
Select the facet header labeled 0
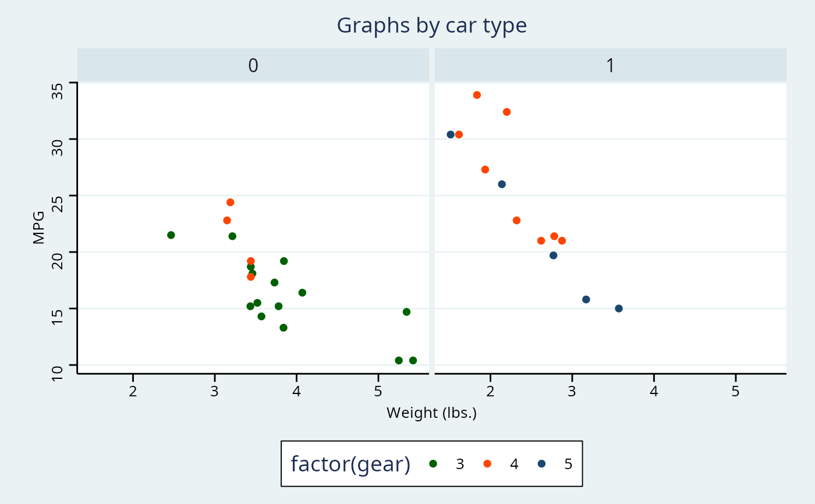coord(253,66)
